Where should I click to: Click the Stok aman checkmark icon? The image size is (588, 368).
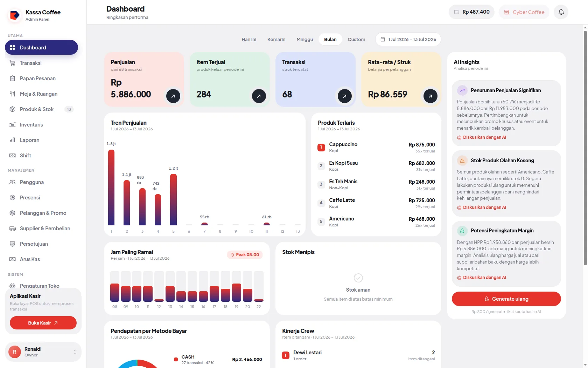[x=358, y=278]
